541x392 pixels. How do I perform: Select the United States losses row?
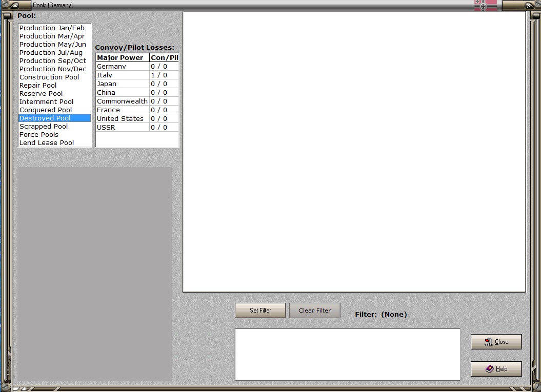click(137, 118)
